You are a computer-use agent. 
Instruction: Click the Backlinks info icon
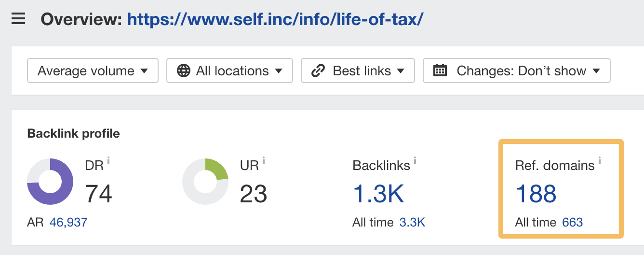coord(415,161)
